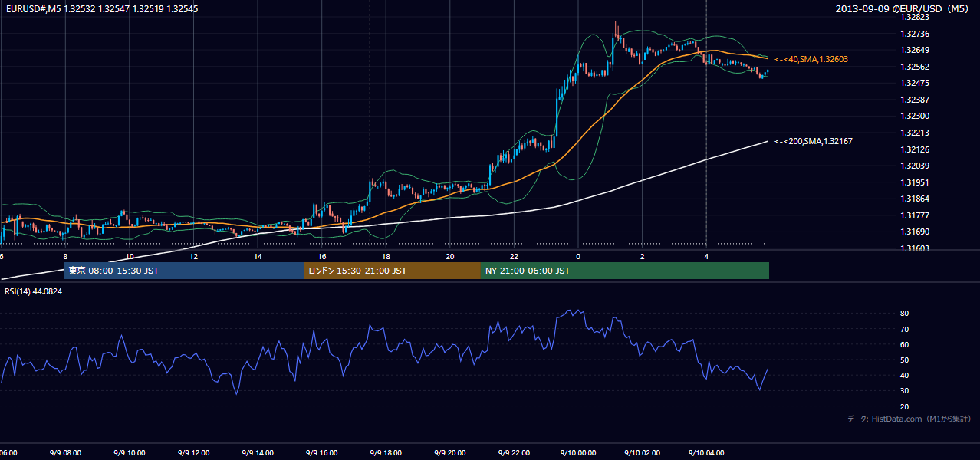Click bottom date label 9/9 14:00

coord(258,453)
